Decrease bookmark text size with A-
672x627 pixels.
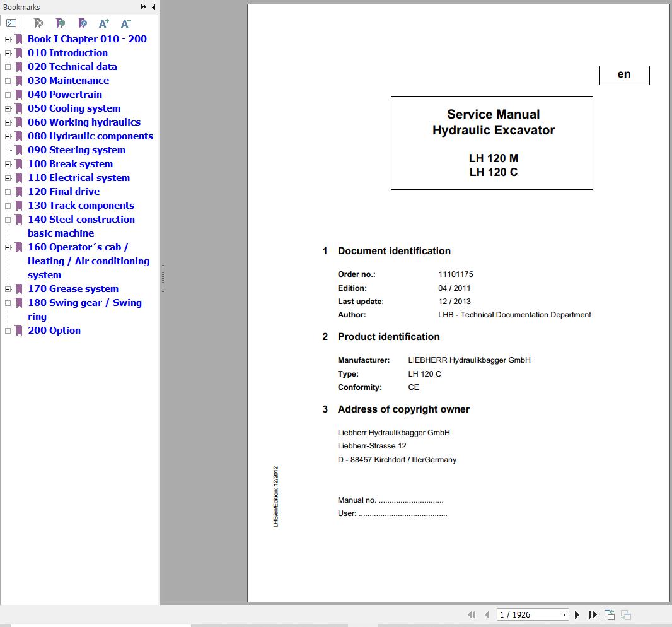[125, 23]
